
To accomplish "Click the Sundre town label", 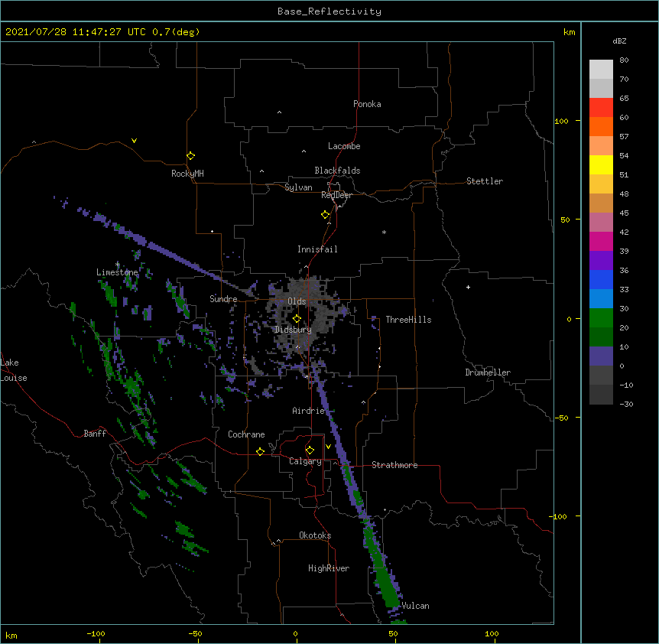I will (x=223, y=299).
